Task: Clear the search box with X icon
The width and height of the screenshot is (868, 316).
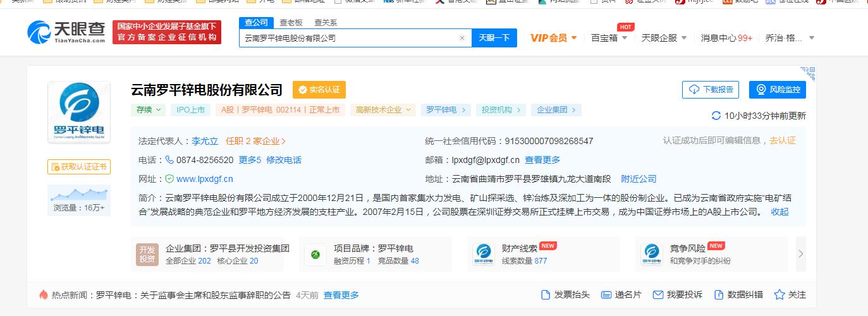Action: 462,38
